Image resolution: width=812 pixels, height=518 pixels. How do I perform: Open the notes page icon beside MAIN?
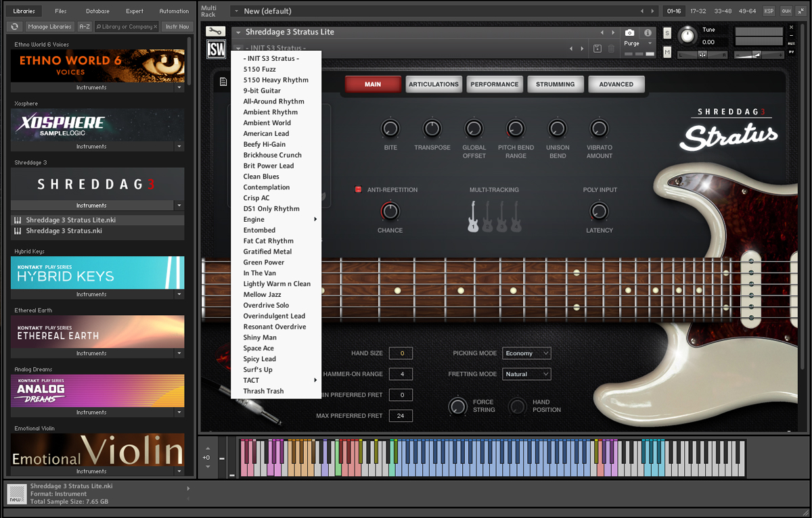(x=223, y=83)
